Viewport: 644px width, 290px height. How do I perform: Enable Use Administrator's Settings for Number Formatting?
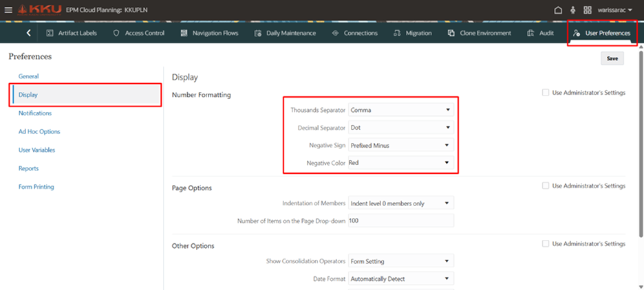pyautogui.click(x=546, y=93)
